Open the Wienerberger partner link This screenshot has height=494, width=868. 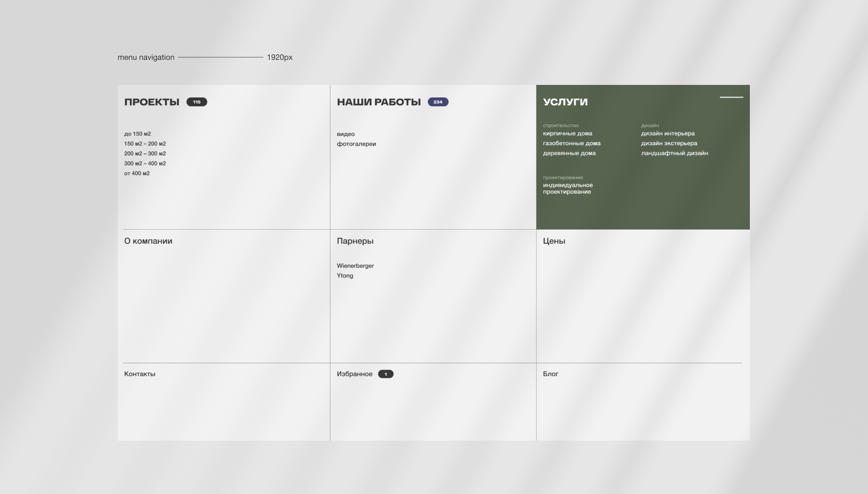click(355, 266)
